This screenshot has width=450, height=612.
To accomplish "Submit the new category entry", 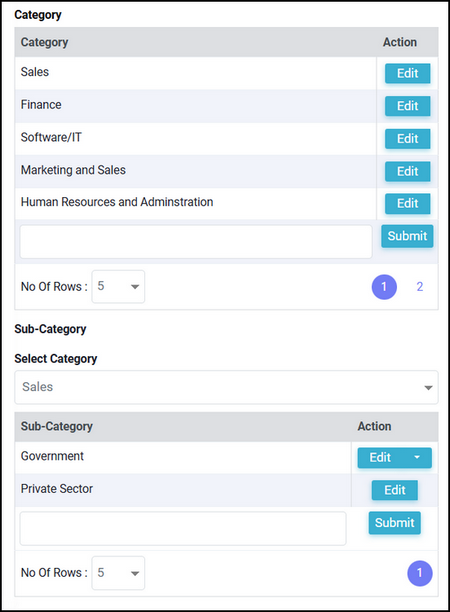I will point(407,236).
